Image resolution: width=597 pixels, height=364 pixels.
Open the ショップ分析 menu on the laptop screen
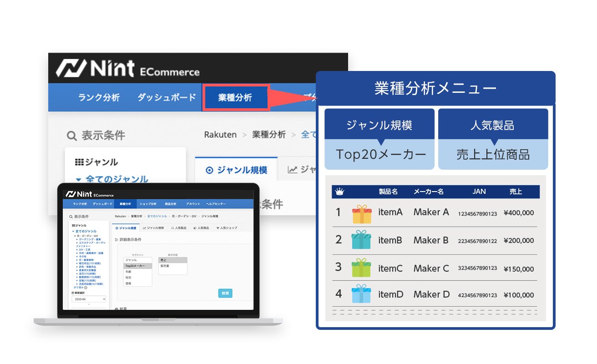(147, 204)
